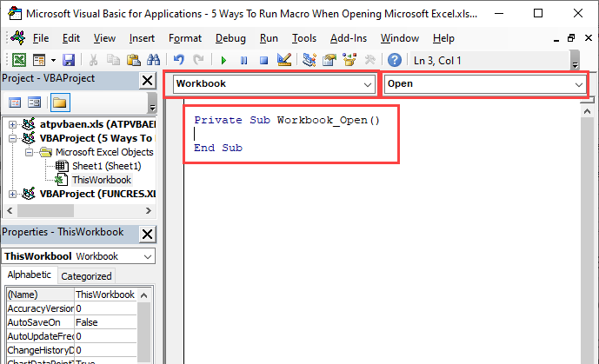599x364 pixels.
Task: Click View Microsoft Excel toolbar icon
Action: (x=19, y=60)
